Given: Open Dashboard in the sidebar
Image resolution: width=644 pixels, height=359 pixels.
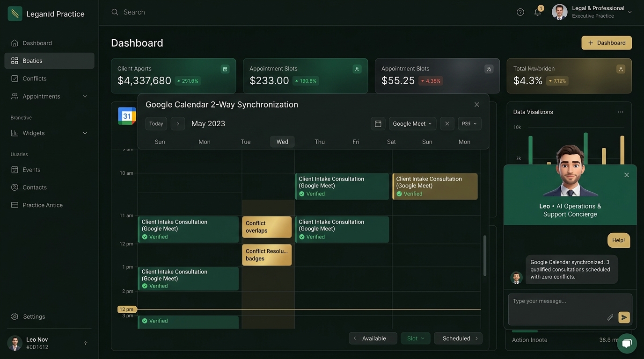Looking at the screenshot, I should (x=49, y=43).
